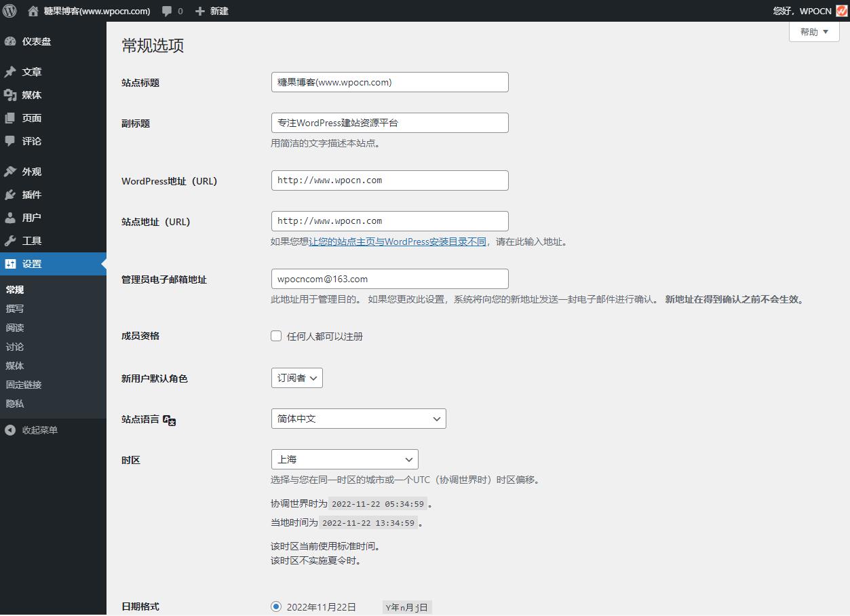Click the 副标题 input field
The width and height of the screenshot is (850, 616).
(390, 123)
